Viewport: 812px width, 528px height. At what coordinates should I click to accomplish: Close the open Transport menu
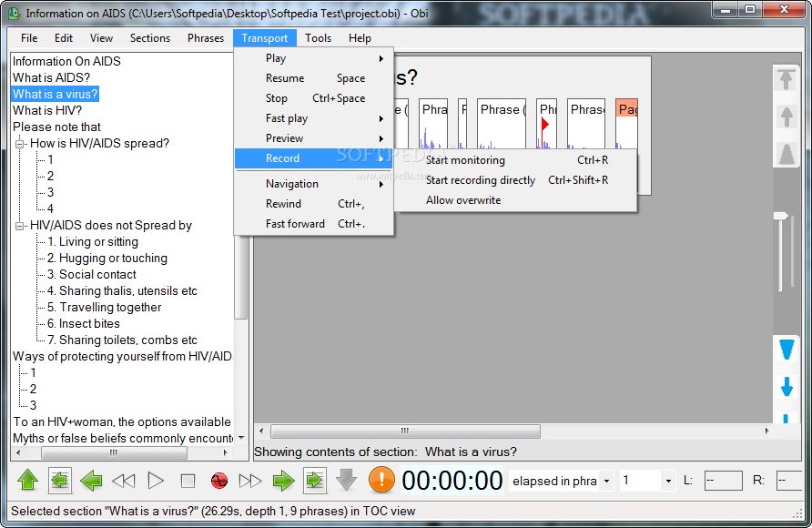265,38
